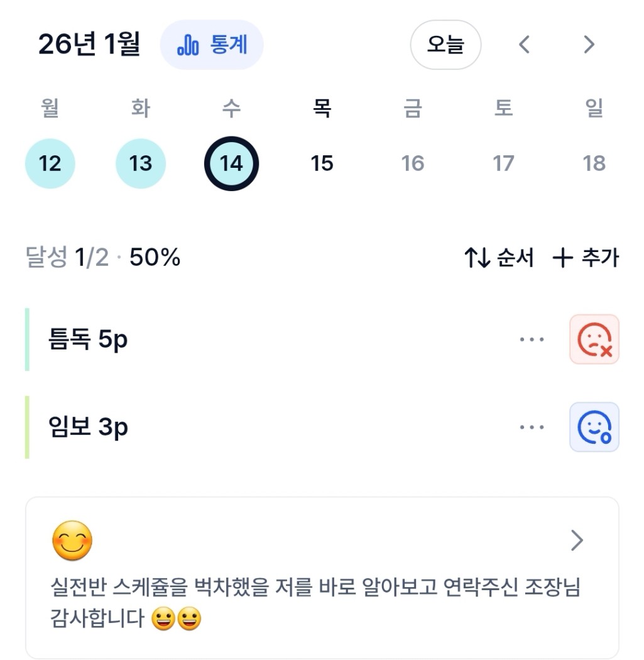Screen dimensions: 644x660
Task: Open the 통계 statistics chart button
Action: (212, 45)
